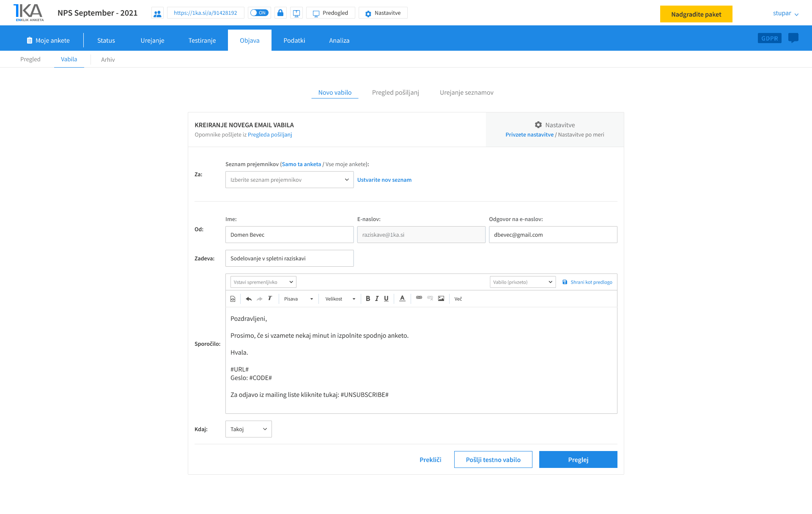Disable the survey ON toggle
This screenshot has height=514, width=812.
click(259, 13)
